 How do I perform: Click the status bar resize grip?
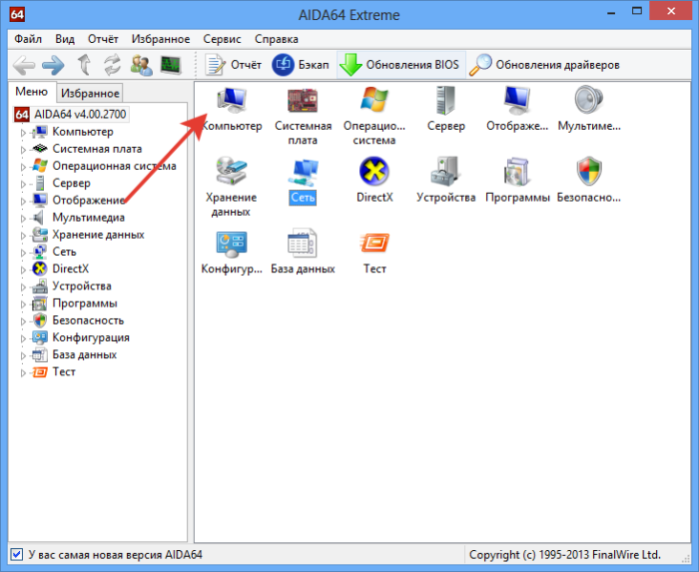pos(686,558)
